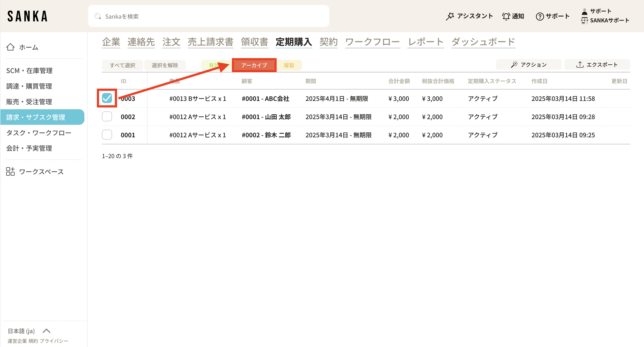The height and width of the screenshot is (347, 644).
Task: Click the Home house icon
Action: pyautogui.click(x=11, y=47)
